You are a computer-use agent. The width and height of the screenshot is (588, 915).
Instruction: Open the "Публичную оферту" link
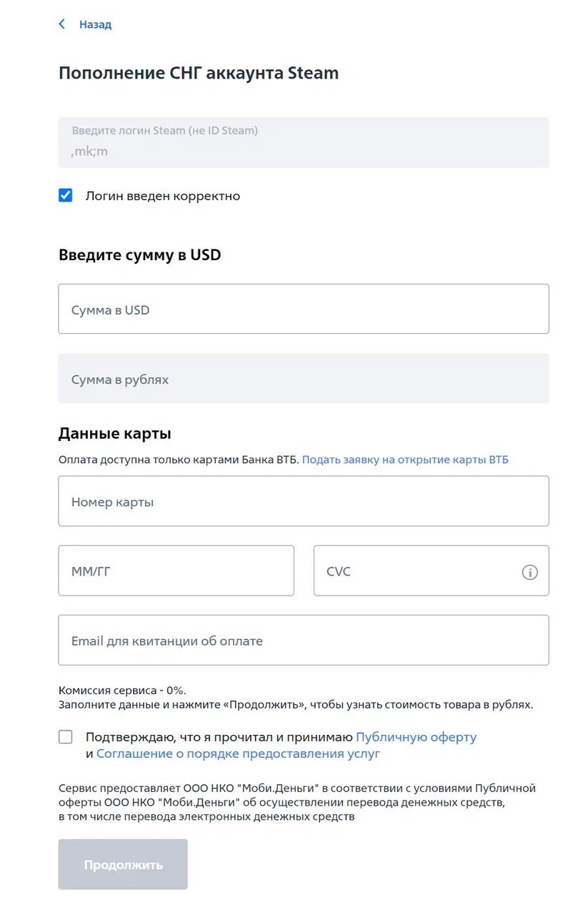point(416,737)
